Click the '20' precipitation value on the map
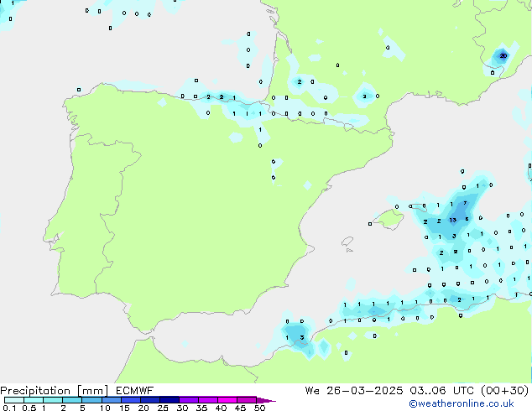 point(503,56)
